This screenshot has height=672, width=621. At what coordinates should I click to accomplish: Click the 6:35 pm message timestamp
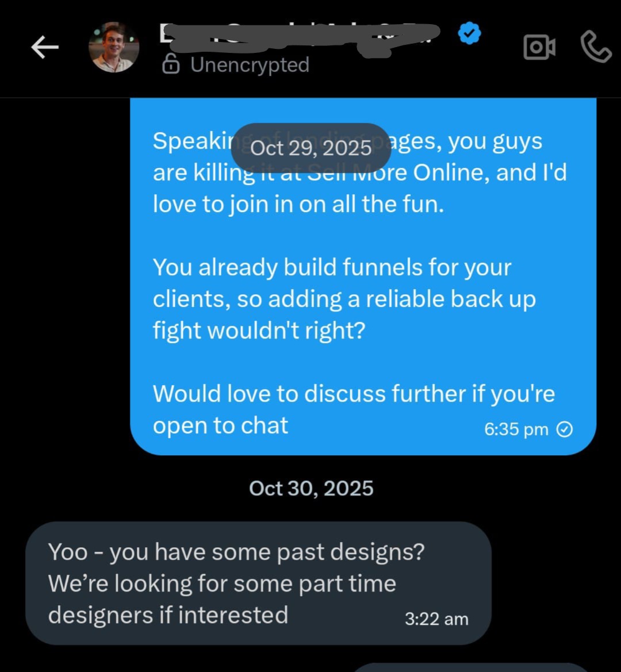click(516, 429)
